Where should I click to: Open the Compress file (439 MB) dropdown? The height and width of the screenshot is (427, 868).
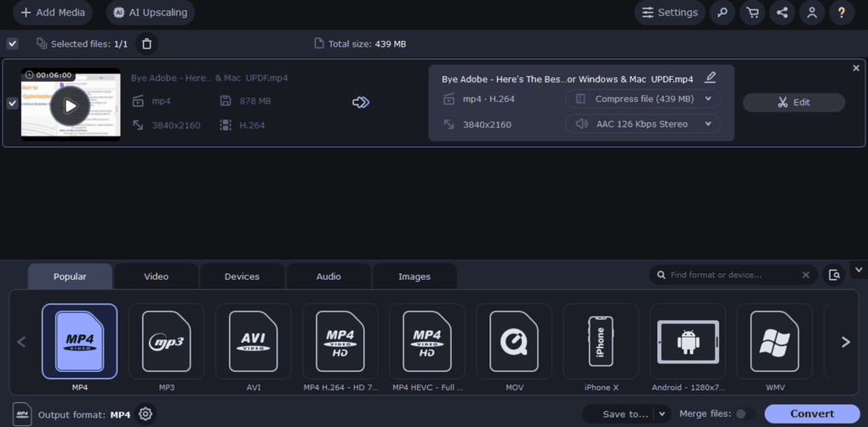642,99
